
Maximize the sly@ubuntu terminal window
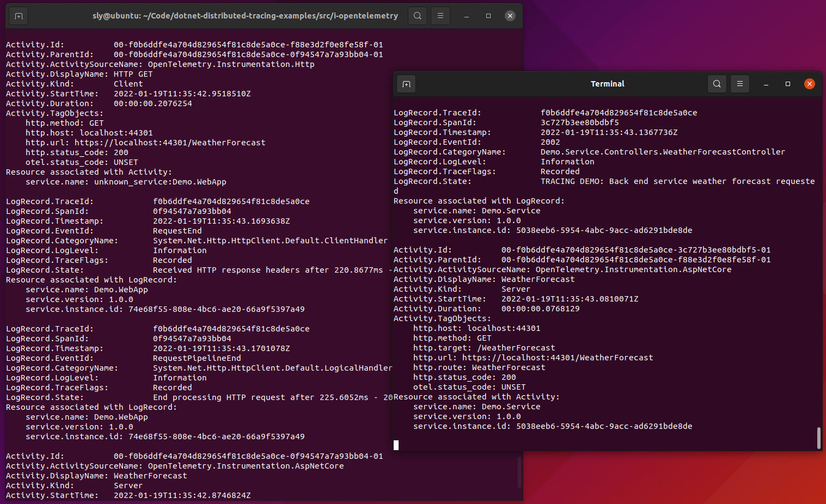pos(488,16)
